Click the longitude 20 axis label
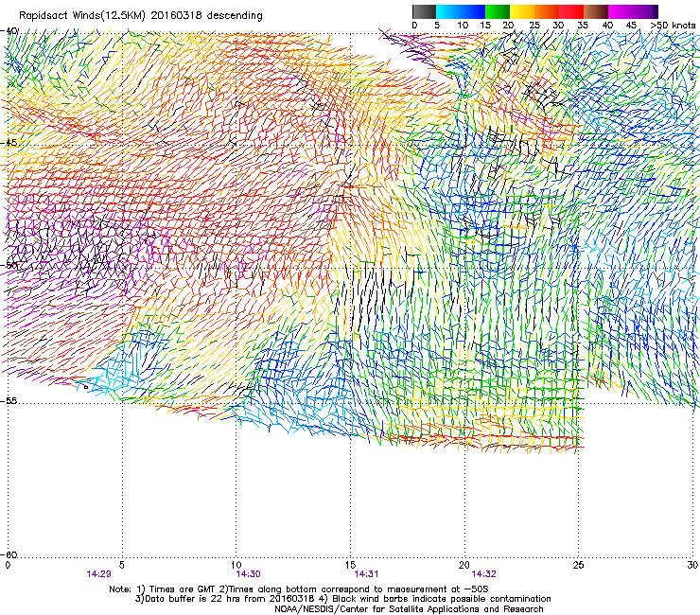 point(464,565)
